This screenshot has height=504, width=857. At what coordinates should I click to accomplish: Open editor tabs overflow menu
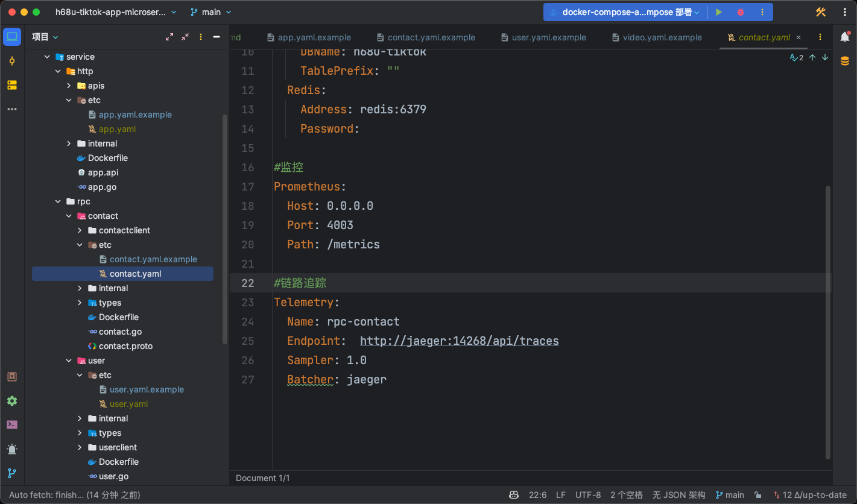coord(820,37)
